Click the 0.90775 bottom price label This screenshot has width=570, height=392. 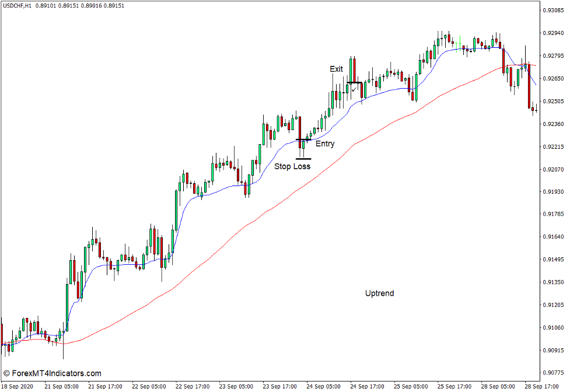554,373
